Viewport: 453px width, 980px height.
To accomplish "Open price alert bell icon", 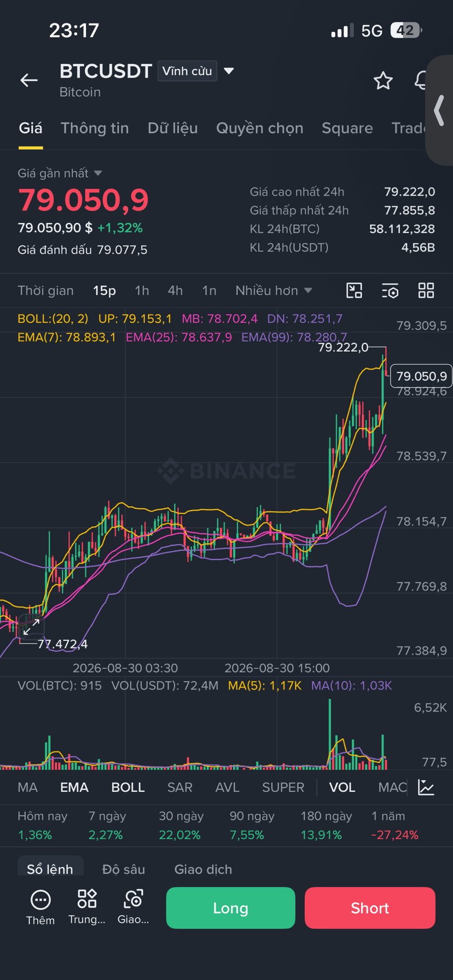I will [420, 80].
